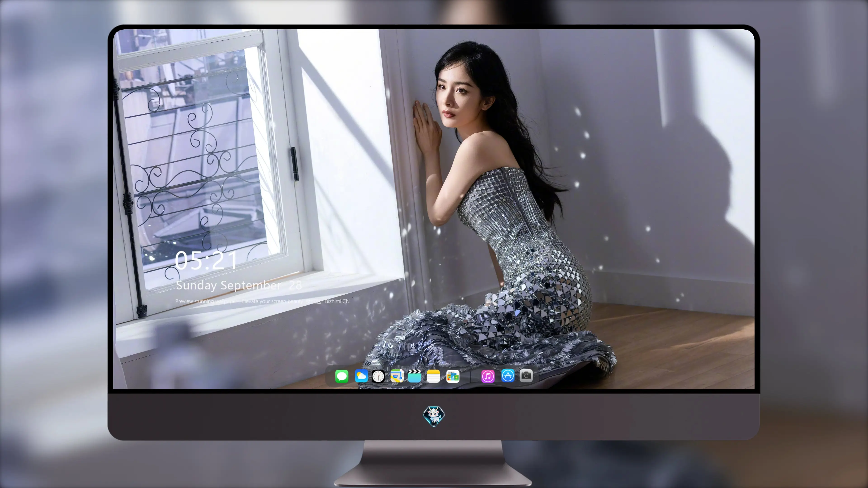Image resolution: width=868 pixels, height=488 pixels.
Task: Open the Videos clapperboard app in dock
Action: coord(415,376)
